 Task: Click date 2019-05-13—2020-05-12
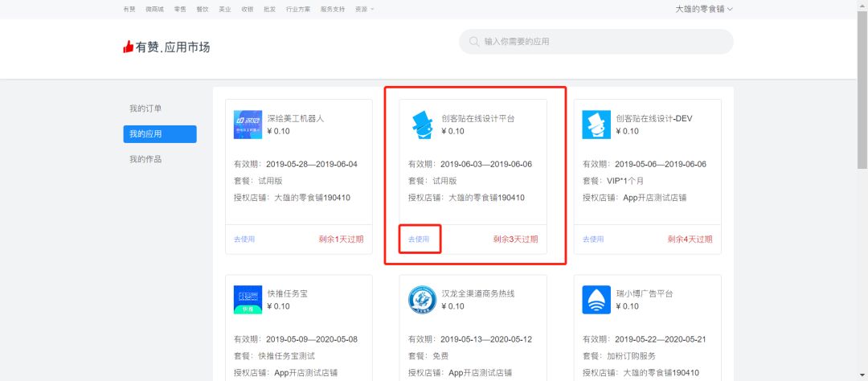(486, 339)
